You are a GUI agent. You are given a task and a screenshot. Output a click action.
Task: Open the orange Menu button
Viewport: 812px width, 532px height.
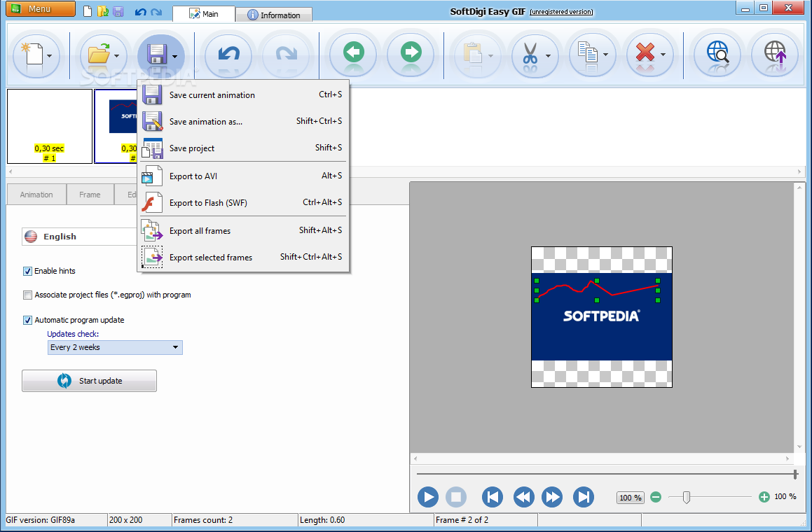pyautogui.click(x=40, y=9)
